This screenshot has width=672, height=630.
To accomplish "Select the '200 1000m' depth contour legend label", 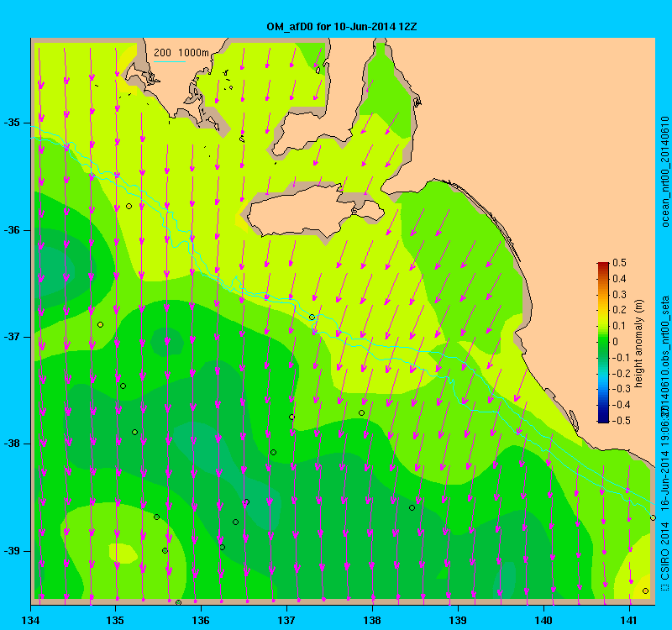I will point(181,53).
